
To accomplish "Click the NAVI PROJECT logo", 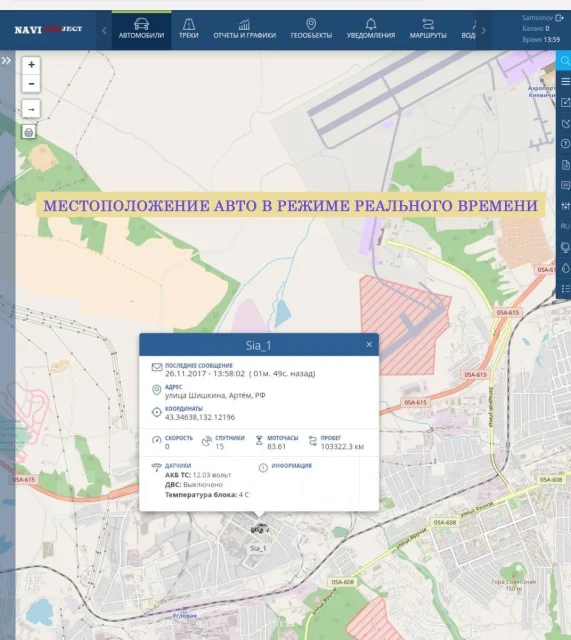I will pyautogui.click(x=48, y=29).
